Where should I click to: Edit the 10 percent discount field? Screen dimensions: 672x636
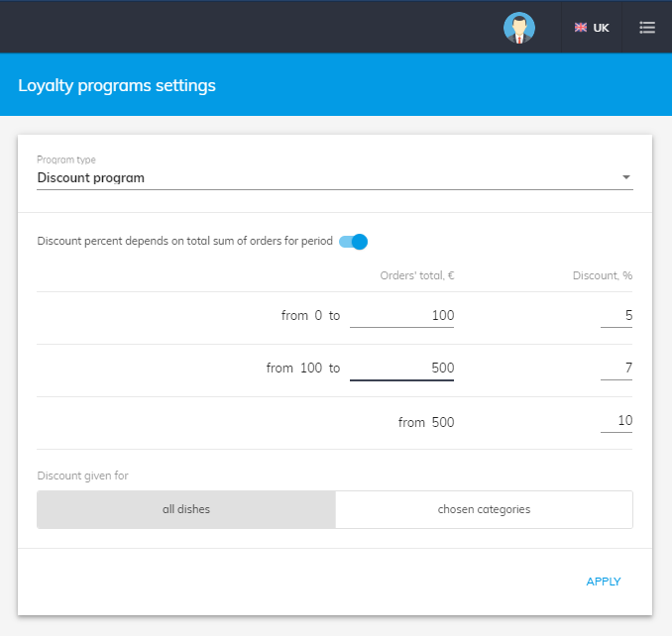point(616,421)
